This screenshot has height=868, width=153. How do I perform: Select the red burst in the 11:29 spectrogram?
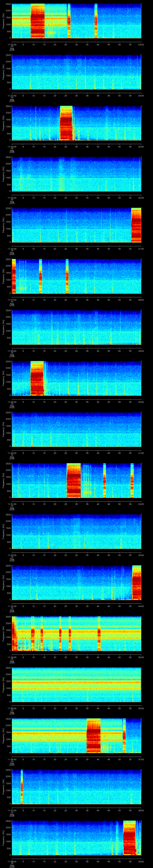point(37,378)
